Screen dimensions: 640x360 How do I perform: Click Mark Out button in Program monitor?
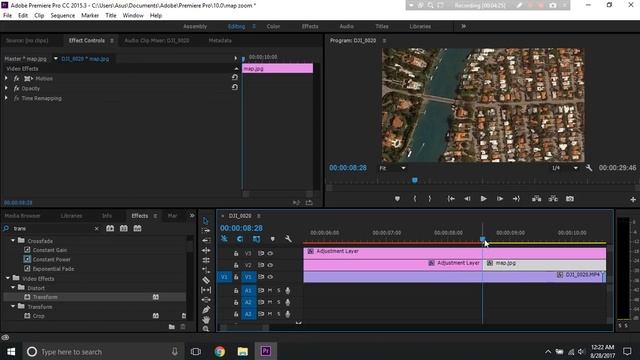[x=430, y=199]
